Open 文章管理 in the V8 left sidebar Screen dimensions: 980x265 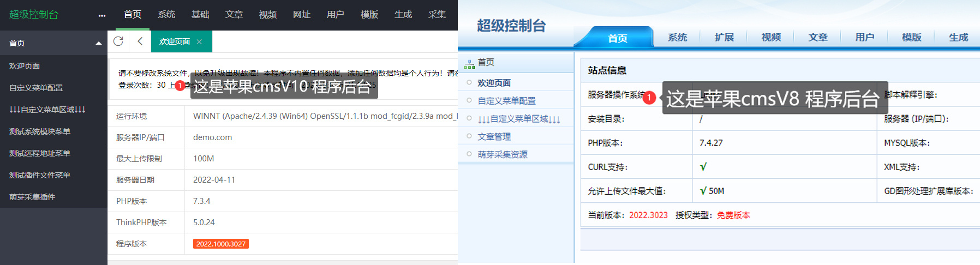point(494,137)
